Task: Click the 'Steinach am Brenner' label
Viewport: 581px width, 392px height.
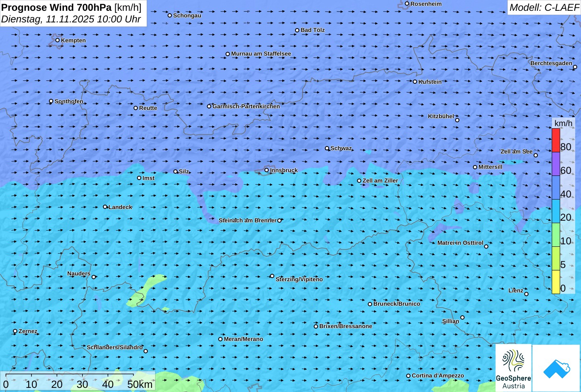Action: click(247, 220)
